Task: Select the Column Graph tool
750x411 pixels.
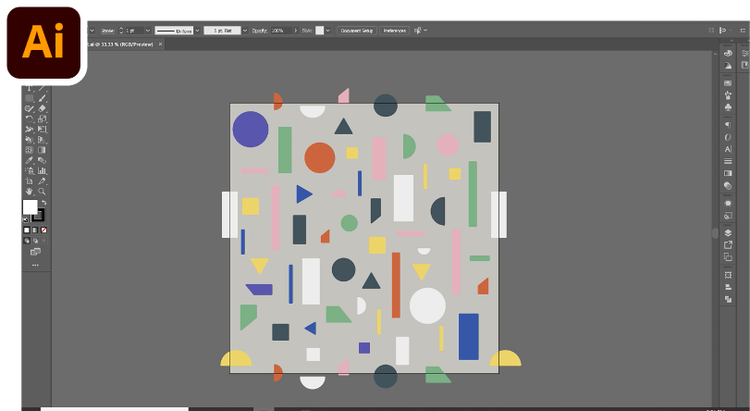Action: click(42, 170)
